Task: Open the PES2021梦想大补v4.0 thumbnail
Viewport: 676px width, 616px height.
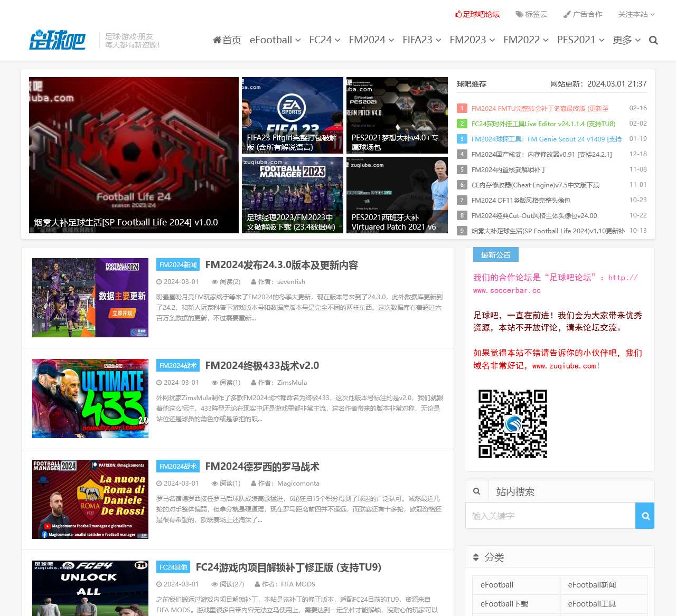Action: (397, 116)
